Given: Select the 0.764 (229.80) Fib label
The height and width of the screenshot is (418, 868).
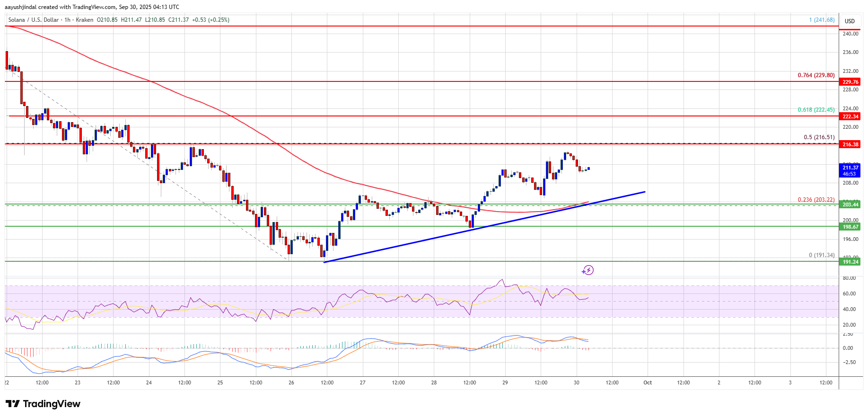Looking at the screenshot, I should (x=816, y=75).
